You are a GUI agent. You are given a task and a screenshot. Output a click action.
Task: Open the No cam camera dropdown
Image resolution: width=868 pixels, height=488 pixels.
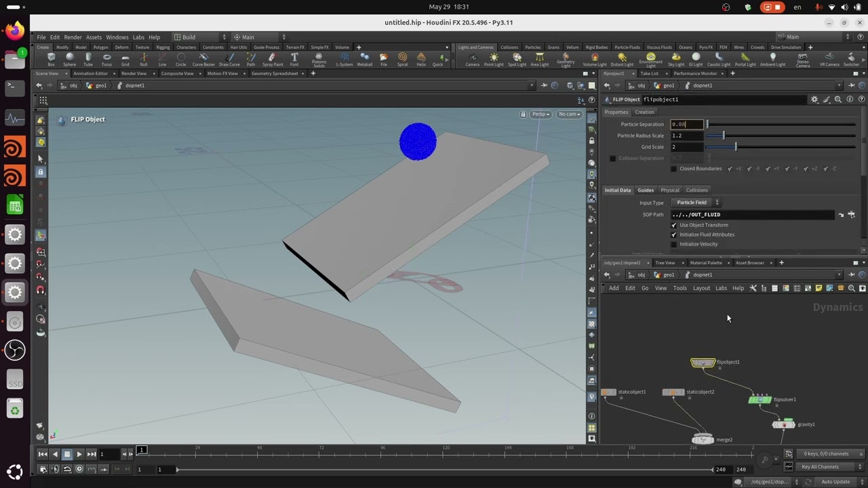569,114
